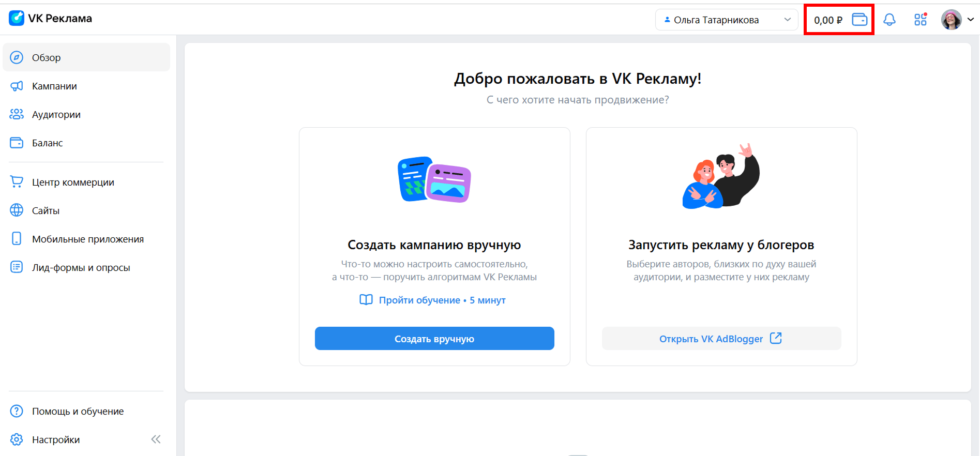The width and height of the screenshot is (980, 456).
Task: Click Запустить рекламу у блогеров heading
Action: tap(721, 245)
